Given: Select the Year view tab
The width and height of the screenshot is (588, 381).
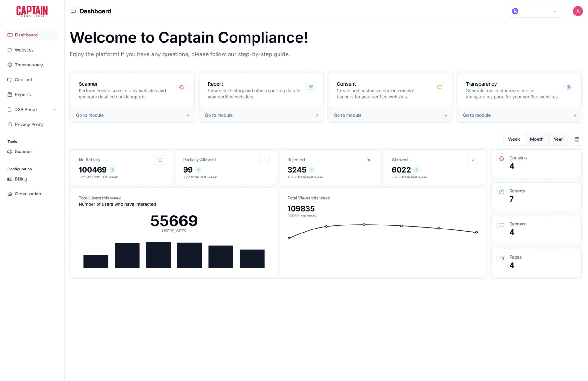Looking at the screenshot, I should (558, 139).
